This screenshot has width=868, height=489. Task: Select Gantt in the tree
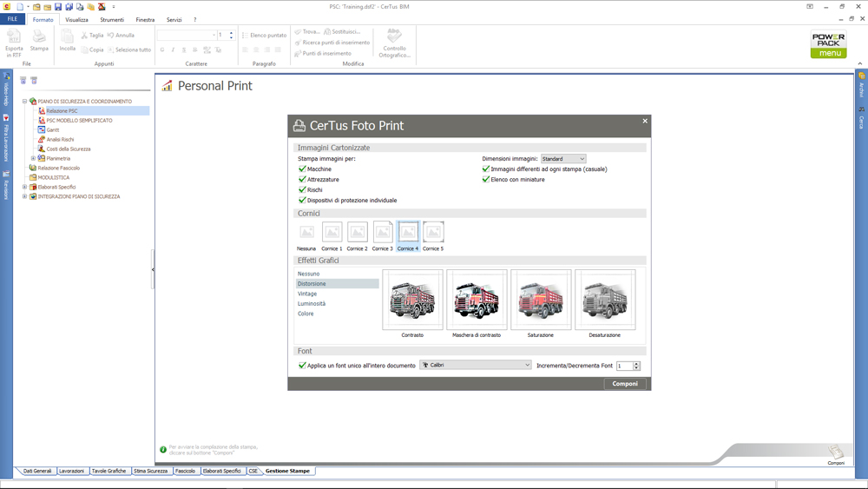pos(53,130)
